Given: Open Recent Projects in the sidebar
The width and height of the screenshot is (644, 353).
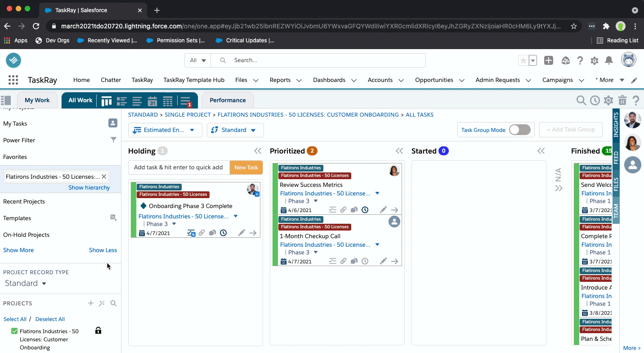Looking at the screenshot, I should tap(24, 202).
